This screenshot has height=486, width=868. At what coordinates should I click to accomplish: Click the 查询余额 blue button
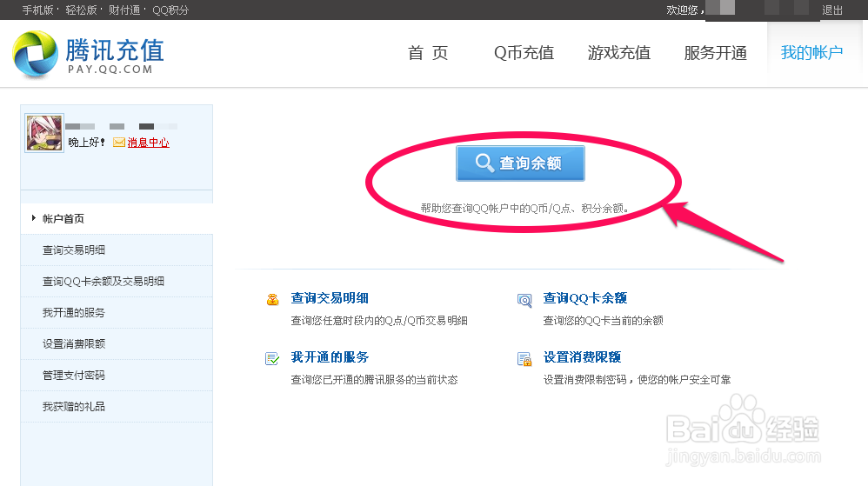pos(520,163)
